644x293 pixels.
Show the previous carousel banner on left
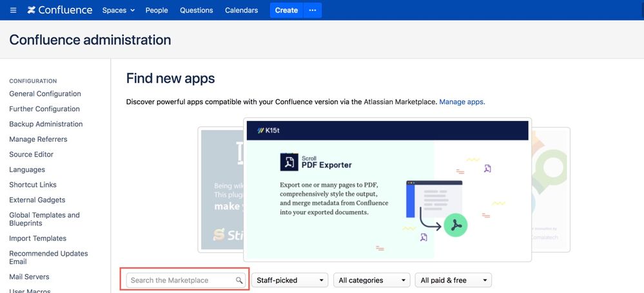(220, 189)
